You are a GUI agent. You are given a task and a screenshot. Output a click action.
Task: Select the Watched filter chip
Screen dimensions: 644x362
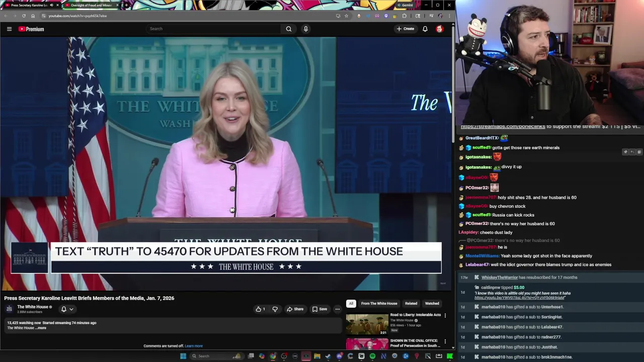[432, 303]
